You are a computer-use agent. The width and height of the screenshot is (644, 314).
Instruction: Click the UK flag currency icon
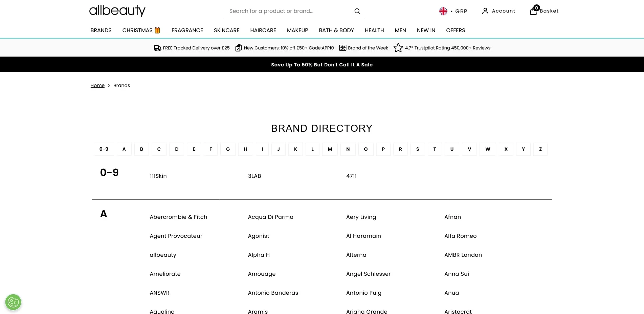(443, 11)
